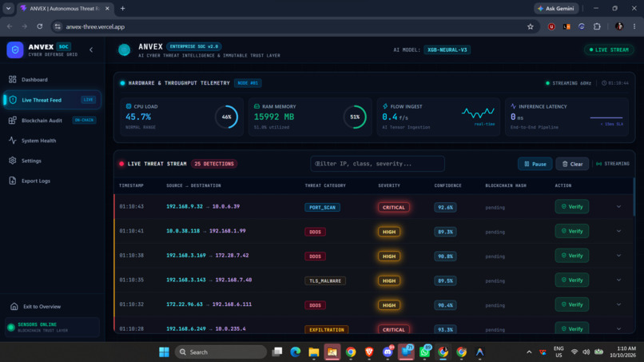
Task: Click the XGB-NEURAL-V3 model badge
Action: click(x=447, y=50)
